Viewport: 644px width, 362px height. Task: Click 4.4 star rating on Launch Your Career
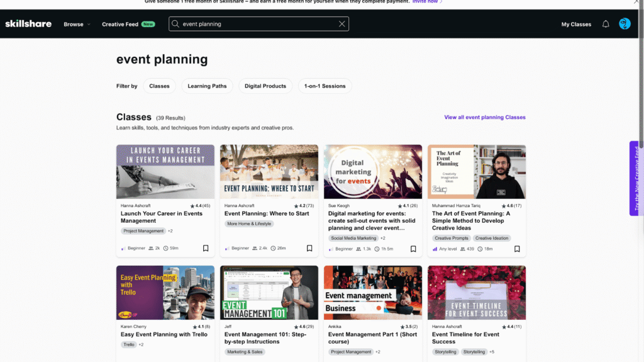(x=200, y=206)
